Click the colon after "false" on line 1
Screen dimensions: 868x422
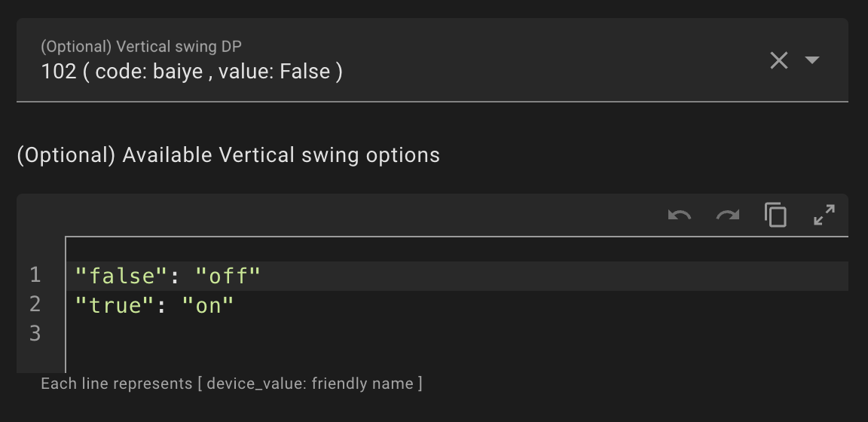click(173, 276)
